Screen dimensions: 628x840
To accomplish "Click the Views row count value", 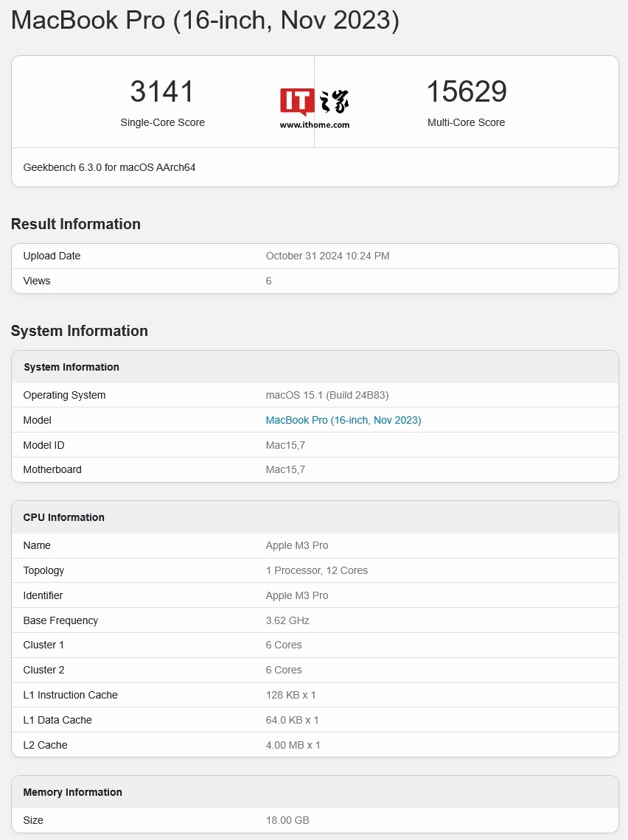I will pyautogui.click(x=268, y=281).
